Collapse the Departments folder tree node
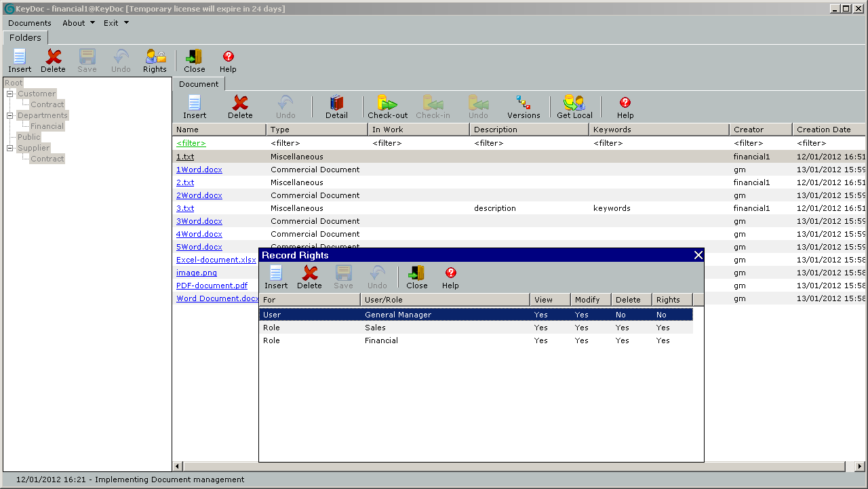This screenshot has width=868, height=489. point(10,116)
